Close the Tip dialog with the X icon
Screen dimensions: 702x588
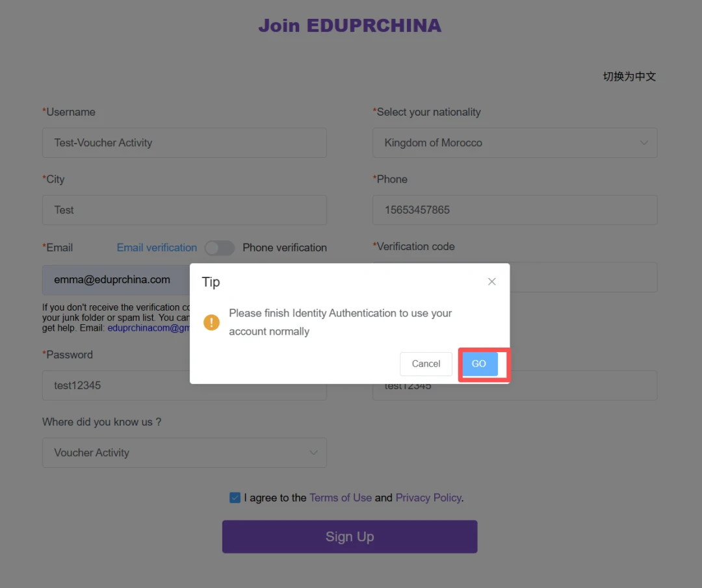[491, 281]
